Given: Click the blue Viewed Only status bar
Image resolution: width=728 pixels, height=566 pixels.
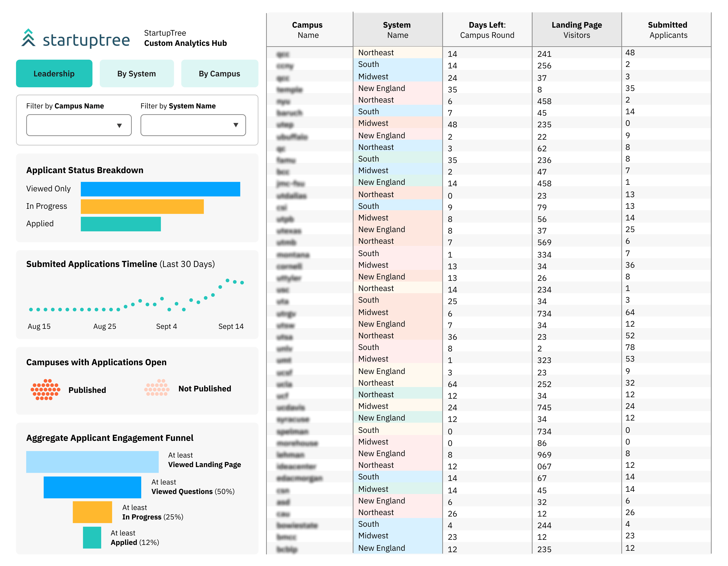Looking at the screenshot, I should 160,189.
